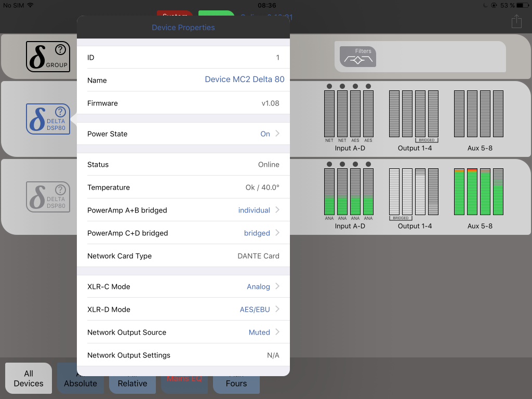This screenshot has width=532, height=399.
Task: Edit the device Name field
Action: (244, 79)
